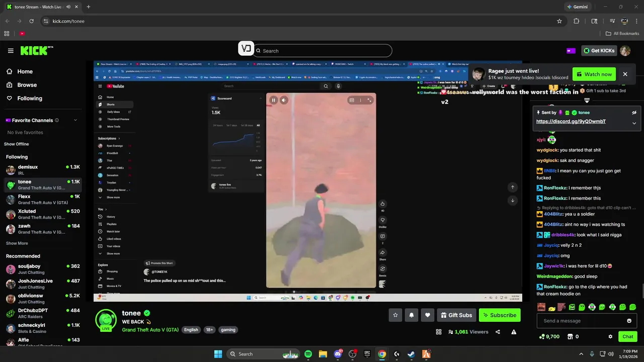Click the green Chat send button

[x=628, y=336]
